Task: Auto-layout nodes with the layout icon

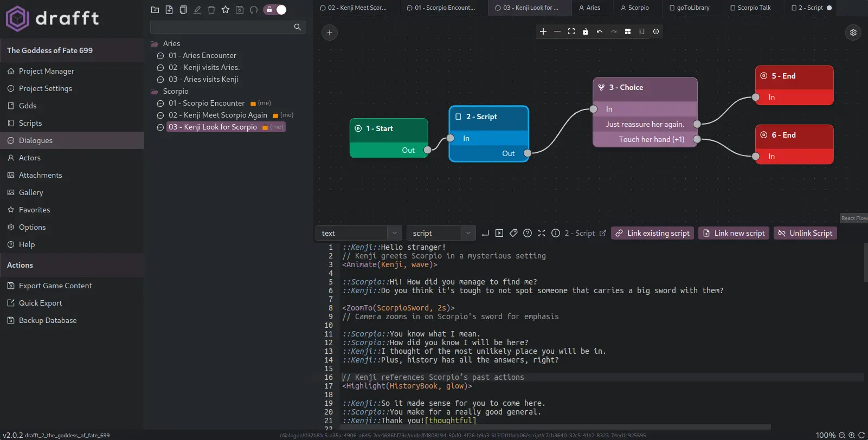Action: pyautogui.click(x=628, y=31)
